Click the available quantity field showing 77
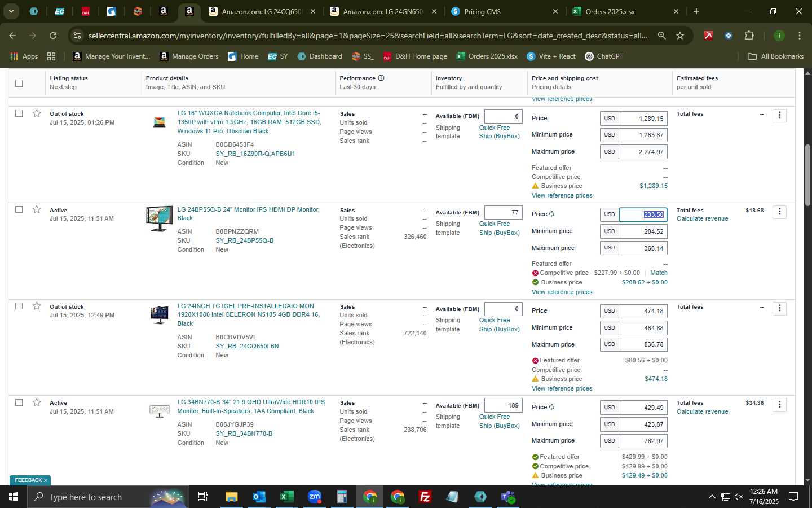The image size is (812, 508). (x=503, y=212)
